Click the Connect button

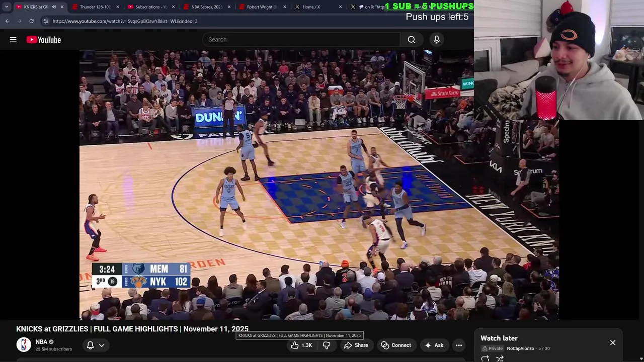pyautogui.click(x=396, y=345)
